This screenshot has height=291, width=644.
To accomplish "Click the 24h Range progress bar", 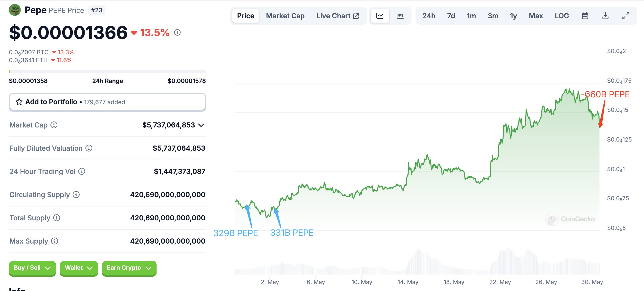I will 107,72.
